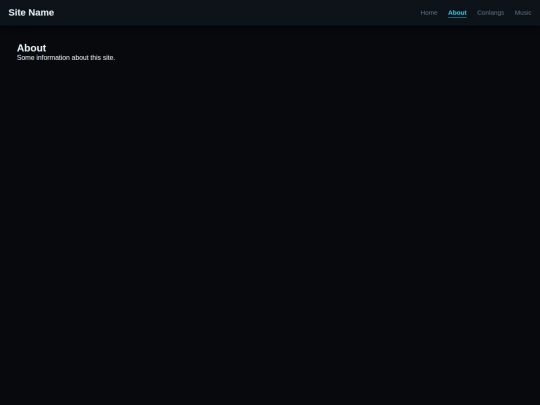This screenshot has height=405, width=540.
Task: Open the Conlangs nav link
Action: 490,13
